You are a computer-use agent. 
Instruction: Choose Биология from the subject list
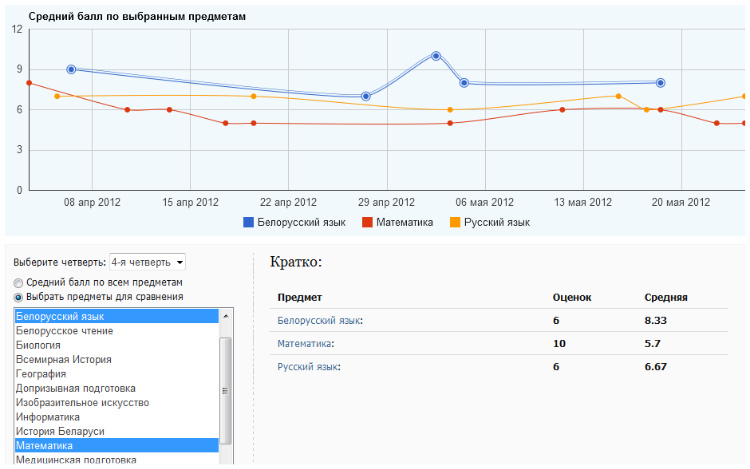[x=38, y=345]
